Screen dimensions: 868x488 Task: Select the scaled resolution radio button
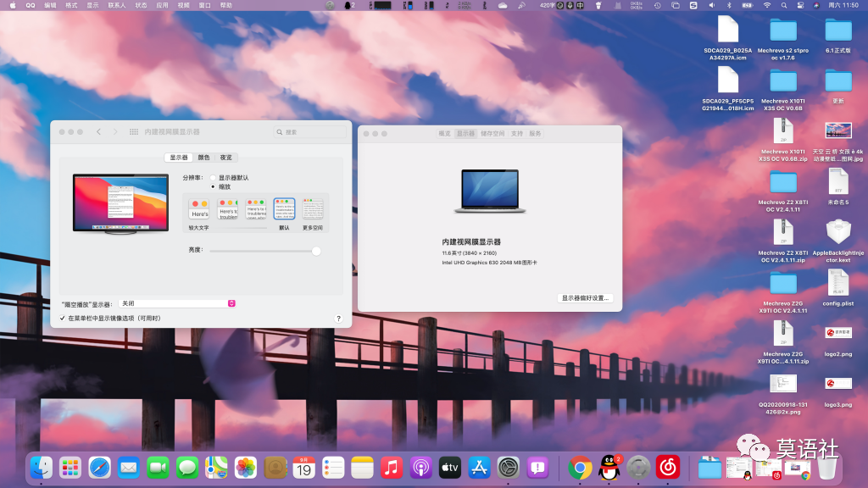[x=213, y=186]
